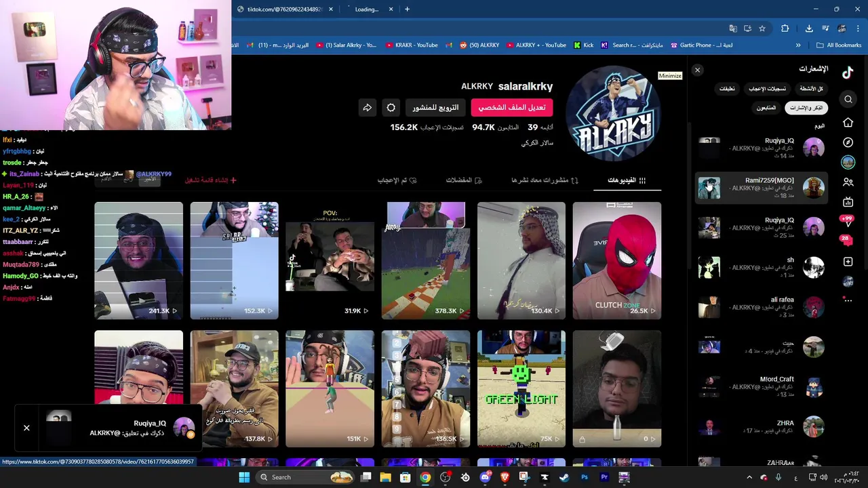Open Premiere Pro from the taskbar
Image resolution: width=868 pixels, height=488 pixels.
click(604, 477)
